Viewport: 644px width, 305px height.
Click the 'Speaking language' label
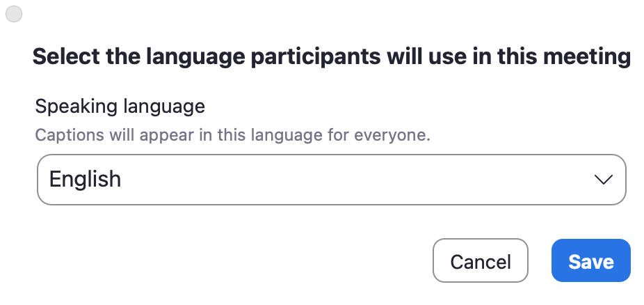120,107
